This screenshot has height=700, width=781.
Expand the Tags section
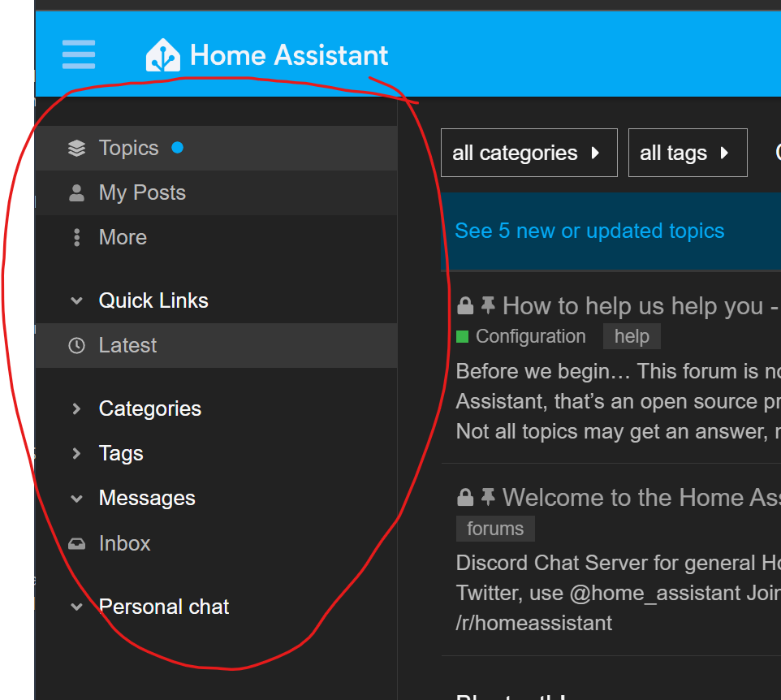pyautogui.click(x=76, y=453)
